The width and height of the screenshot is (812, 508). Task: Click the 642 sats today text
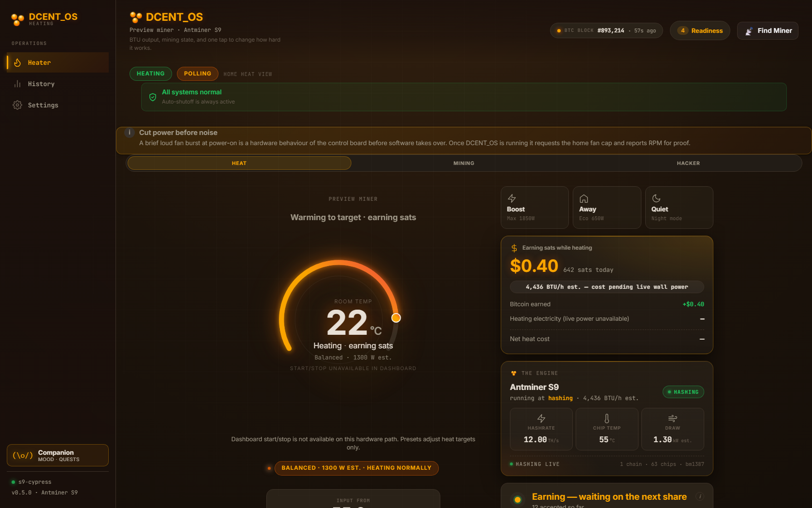pyautogui.click(x=588, y=270)
